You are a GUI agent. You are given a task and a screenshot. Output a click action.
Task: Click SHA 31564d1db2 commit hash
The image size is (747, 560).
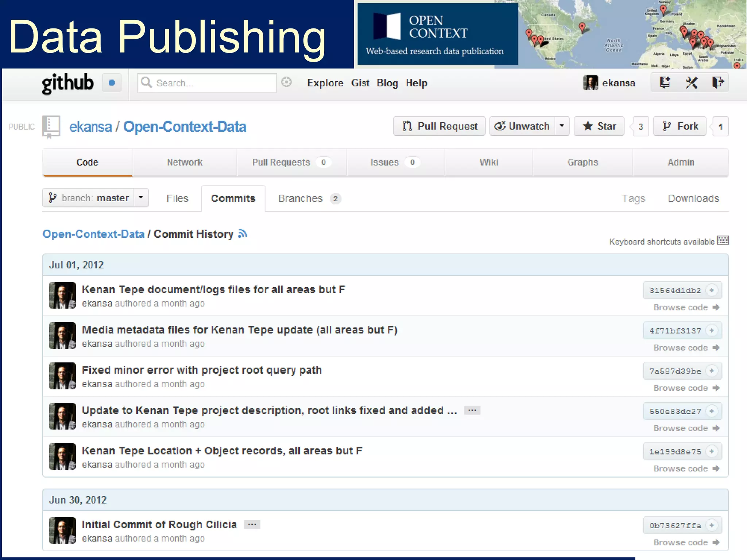coord(675,290)
